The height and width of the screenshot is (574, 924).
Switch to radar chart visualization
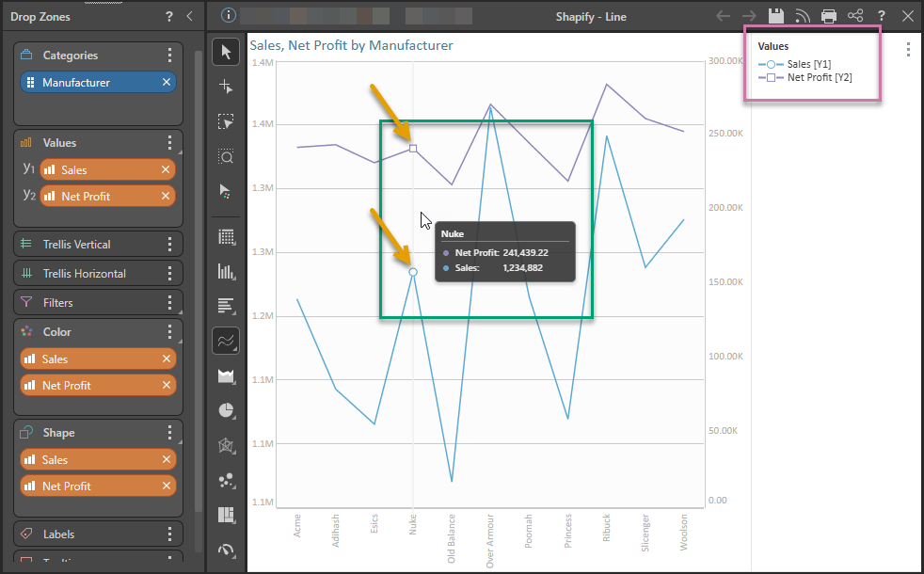click(226, 445)
